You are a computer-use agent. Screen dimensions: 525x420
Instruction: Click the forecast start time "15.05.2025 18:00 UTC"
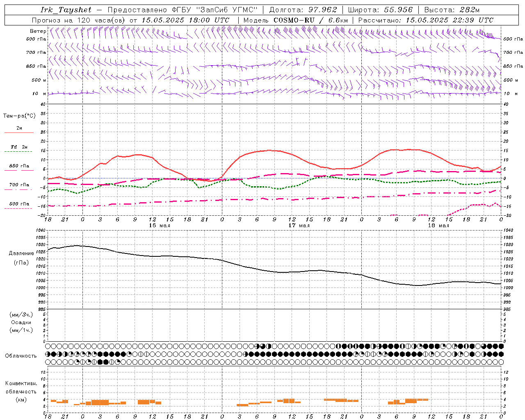coord(185,20)
